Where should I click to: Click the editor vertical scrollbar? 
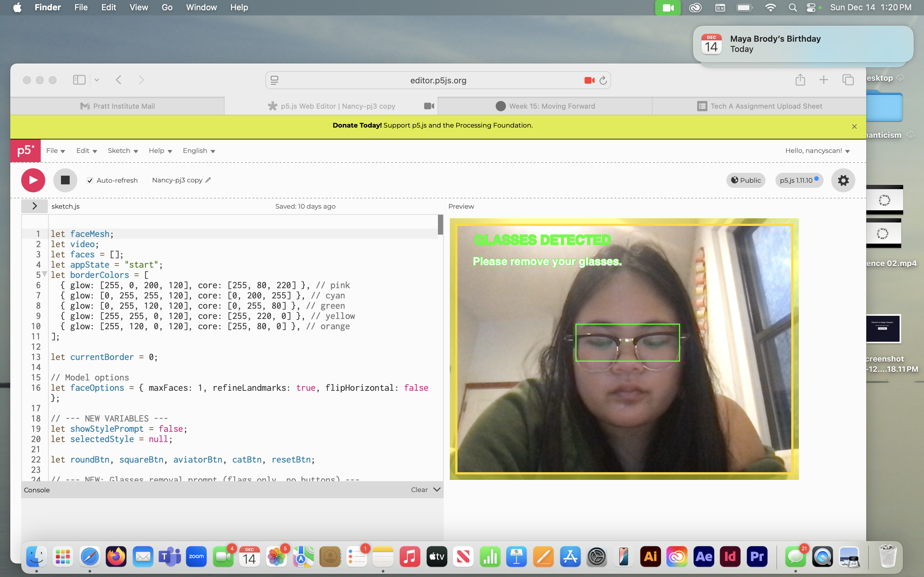click(x=440, y=225)
